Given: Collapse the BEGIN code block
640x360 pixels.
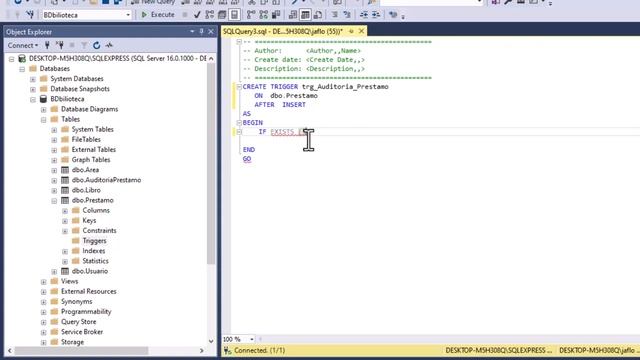Looking at the screenshot, I should pos(239,122).
